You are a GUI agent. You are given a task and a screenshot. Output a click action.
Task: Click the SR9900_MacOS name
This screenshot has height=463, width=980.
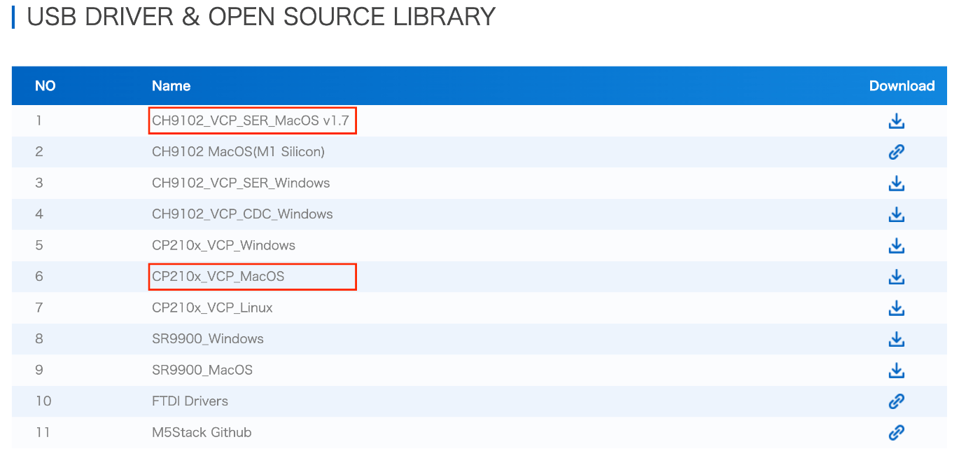(x=202, y=369)
